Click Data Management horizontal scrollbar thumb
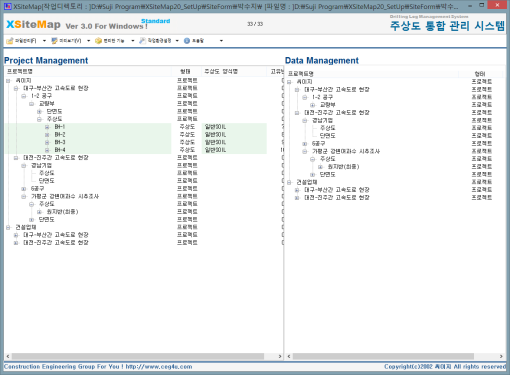 tap(383, 356)
